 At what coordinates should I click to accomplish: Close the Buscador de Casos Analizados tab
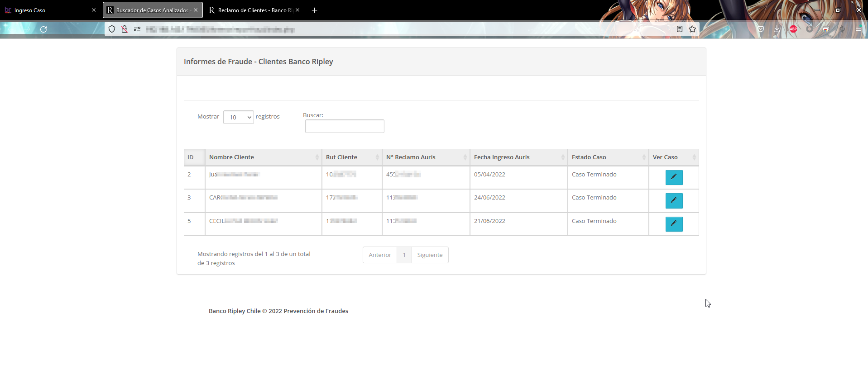[x=196, y=10]
